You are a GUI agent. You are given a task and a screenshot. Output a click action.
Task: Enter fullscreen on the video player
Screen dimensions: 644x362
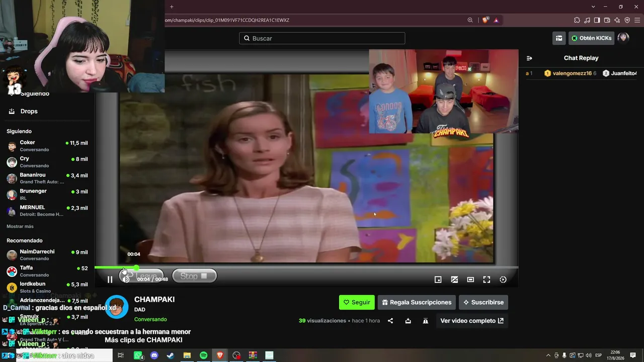coord(487,280)
